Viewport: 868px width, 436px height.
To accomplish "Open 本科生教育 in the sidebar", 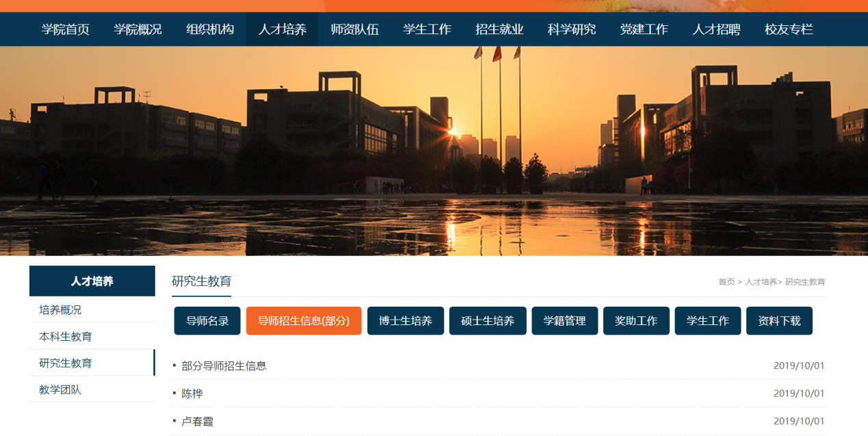I will click(x=66, y=337).
